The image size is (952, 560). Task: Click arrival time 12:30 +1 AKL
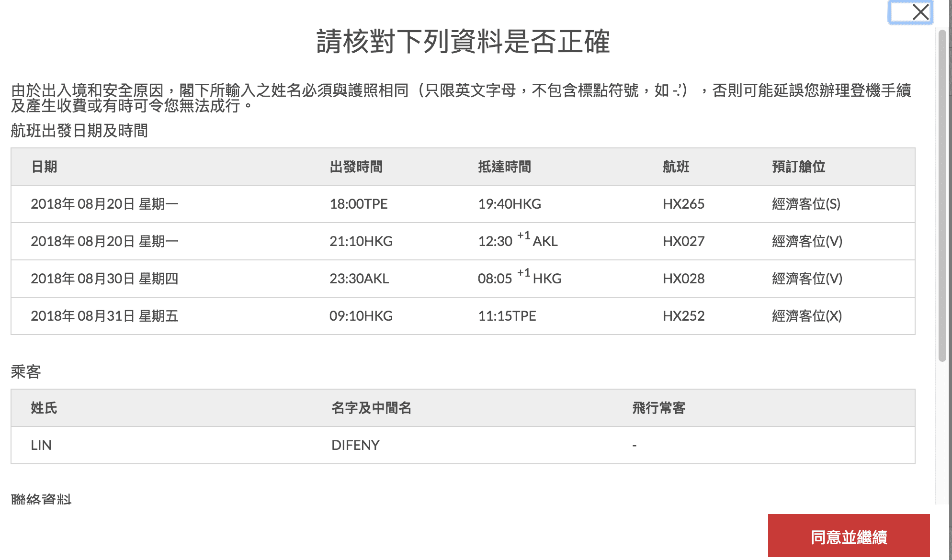[518, 239]
